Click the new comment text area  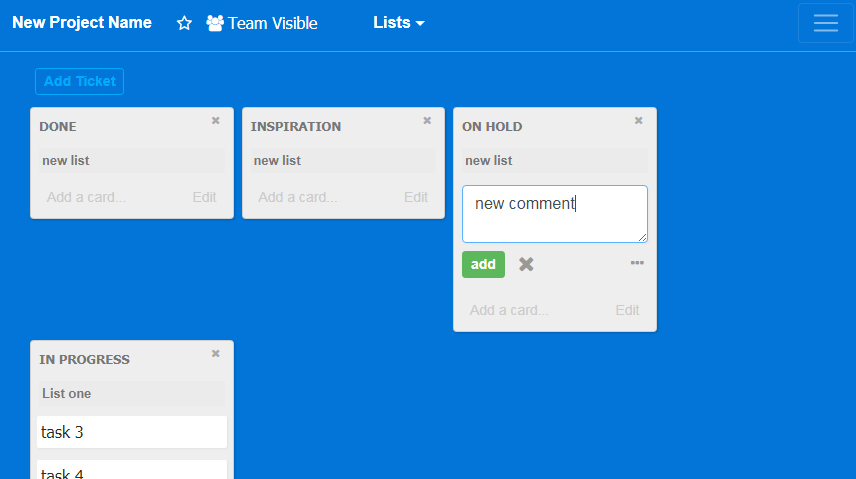[554, 213]
